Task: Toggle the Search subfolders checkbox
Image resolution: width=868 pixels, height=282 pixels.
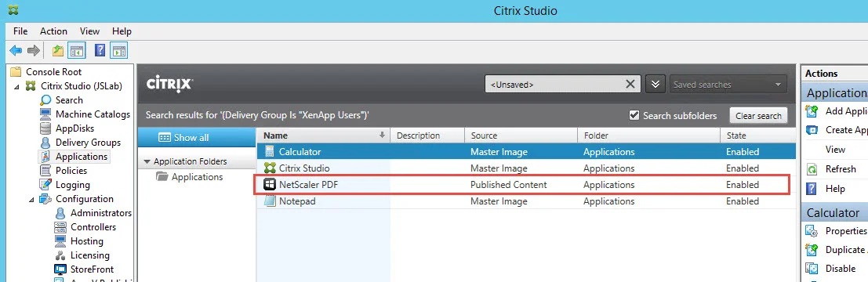Action: tap(634, 116)
